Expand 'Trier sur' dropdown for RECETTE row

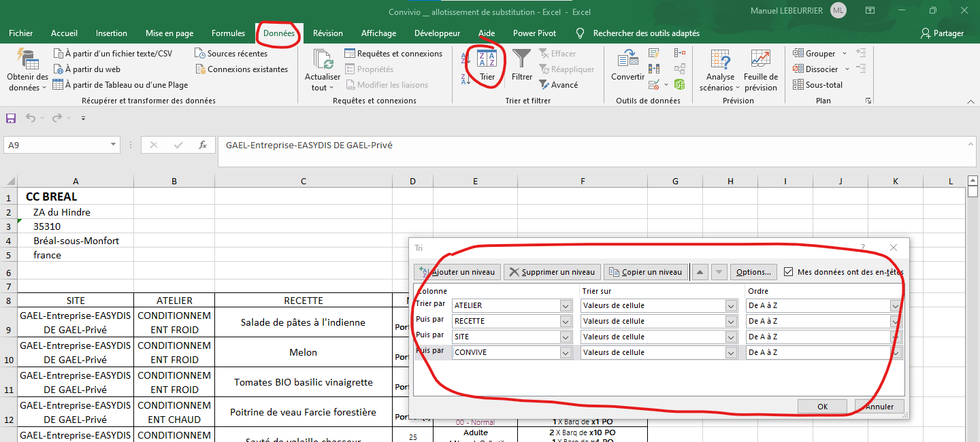click(x=731, y=322)
